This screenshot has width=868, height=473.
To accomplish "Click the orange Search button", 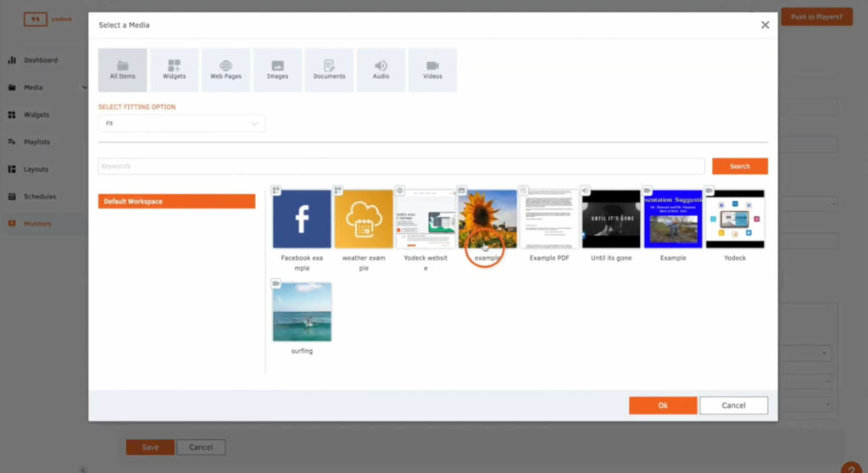I will coord(739,166).
